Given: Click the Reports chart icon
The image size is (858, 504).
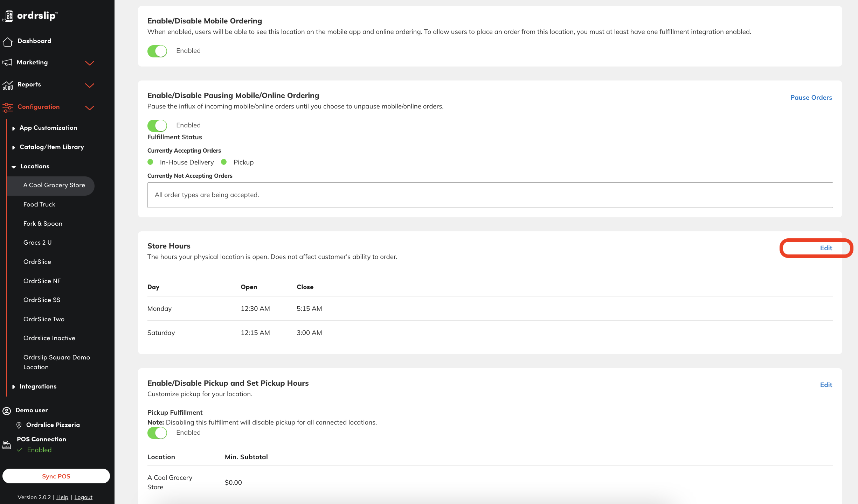Looking at the screenshot, I should [8, 85].
